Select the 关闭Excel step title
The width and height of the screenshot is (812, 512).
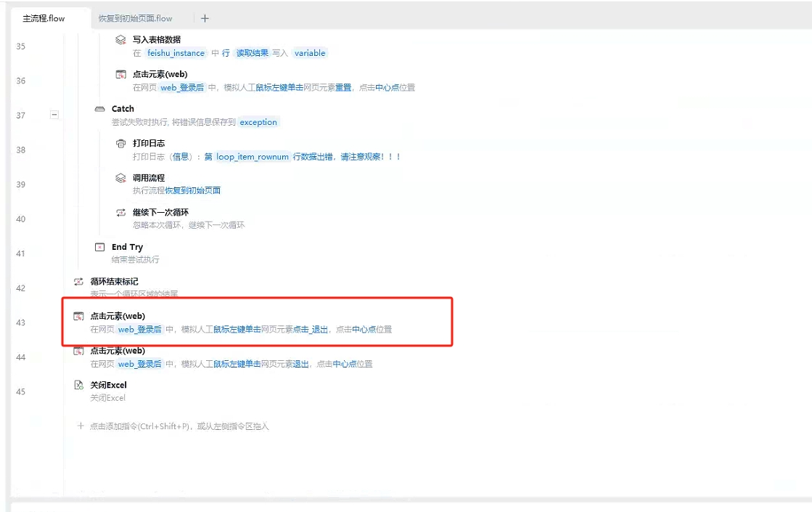click(x=109, y=385)
